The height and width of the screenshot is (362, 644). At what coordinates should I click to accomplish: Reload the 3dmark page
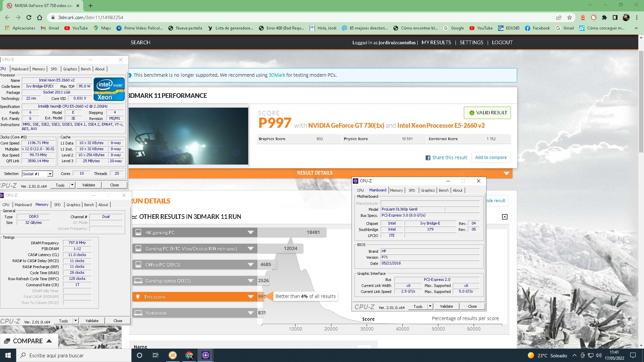point(29,17)
